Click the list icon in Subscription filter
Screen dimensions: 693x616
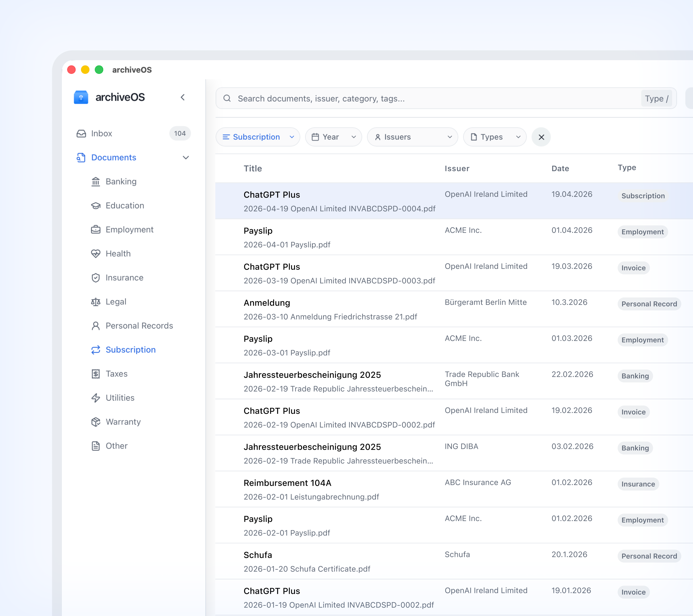[226, 137]
